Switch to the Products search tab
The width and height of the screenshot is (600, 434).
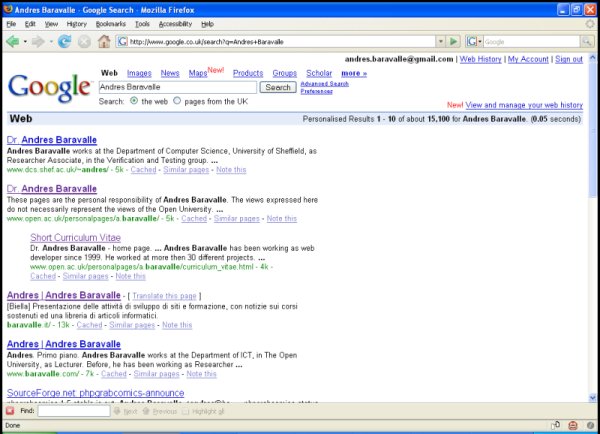[248, 73]
